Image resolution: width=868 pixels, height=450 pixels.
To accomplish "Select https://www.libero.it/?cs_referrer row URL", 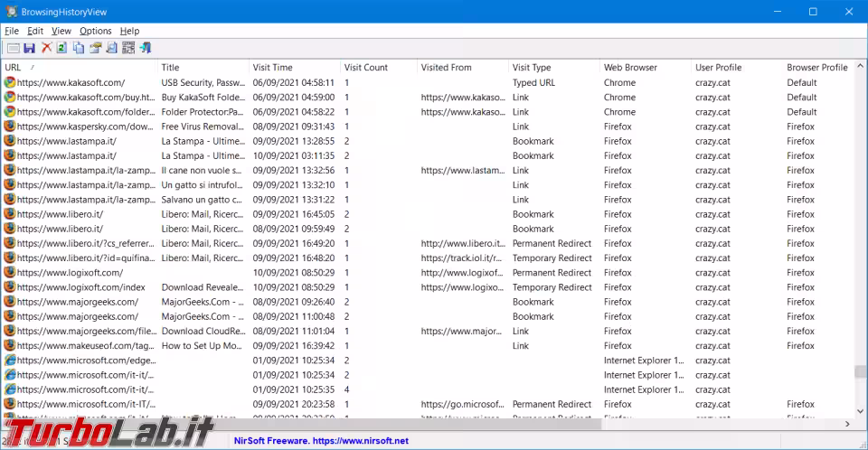I will click(x=86, y=244).
